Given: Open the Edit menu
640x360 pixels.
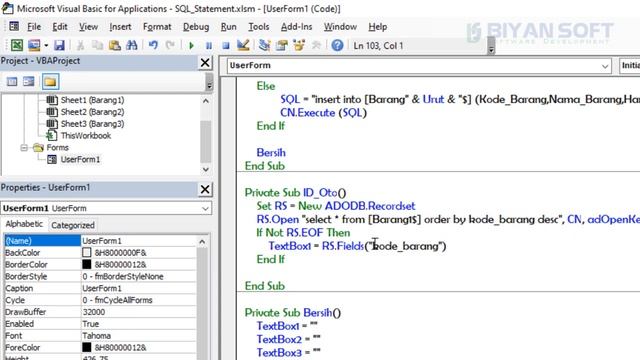Looking at the screenshot, I should point(60,27).
